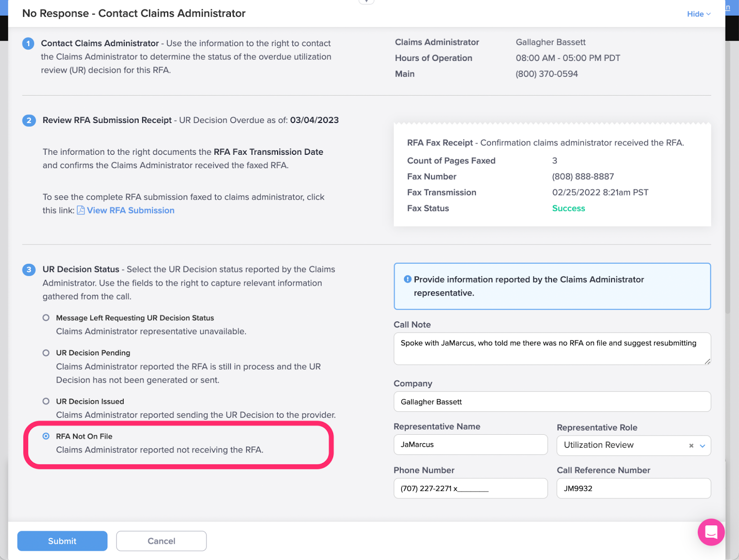This screenshot has width=739, height=560.
Task: Select Message Left Requesting UR Decision Status
Action: (46, 318)
